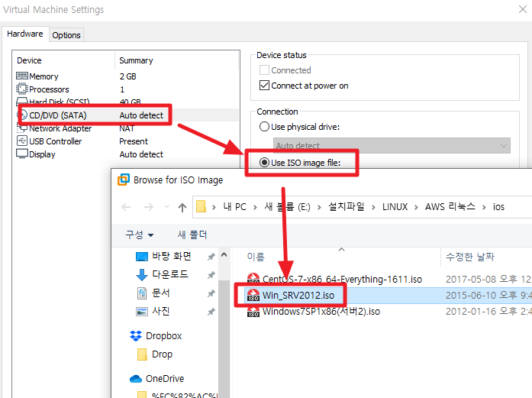The width and height of the screenshot is (532, 398).
Task: Click the ios folder in address path
Action: (498, 207)
